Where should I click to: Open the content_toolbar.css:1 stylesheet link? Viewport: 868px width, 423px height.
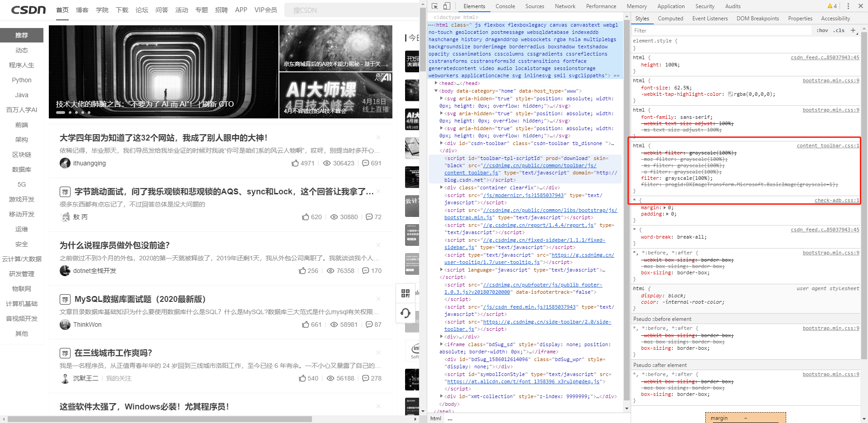(x=828, y=146)
